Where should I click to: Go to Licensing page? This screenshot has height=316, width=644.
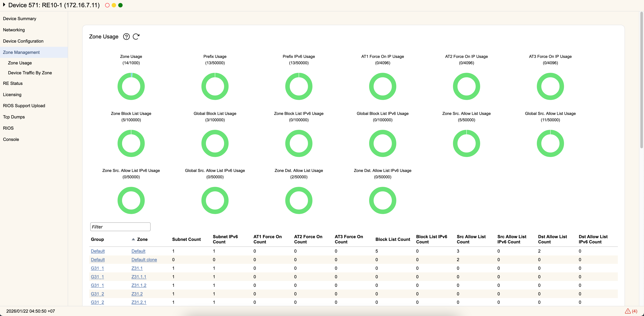pyautogui.click(x=12, y=94)
